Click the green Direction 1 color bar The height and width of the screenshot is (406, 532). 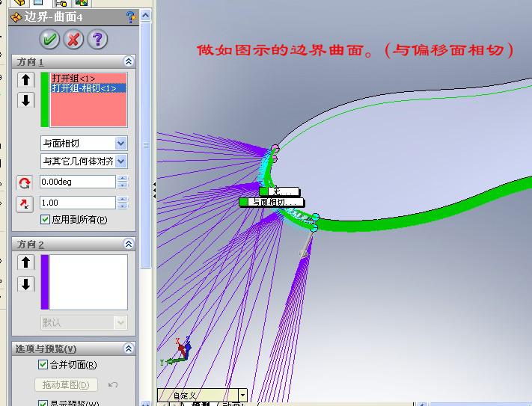44,99
